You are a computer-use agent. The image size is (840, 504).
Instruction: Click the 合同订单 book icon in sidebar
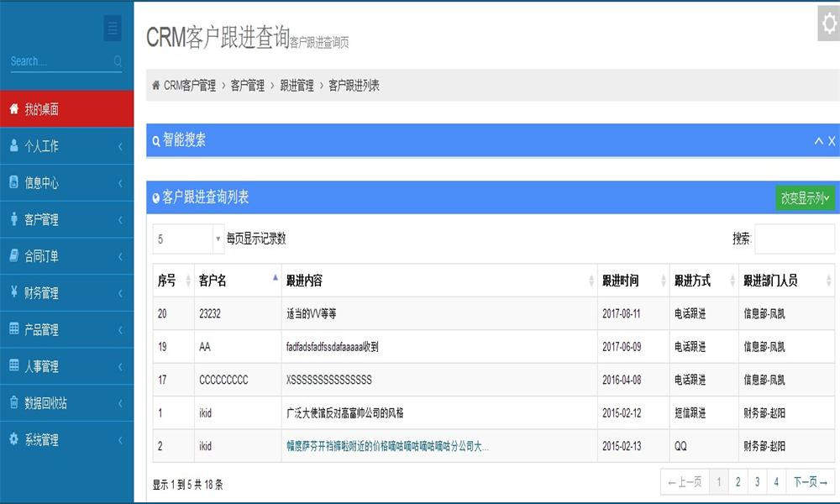pos(12,256)
